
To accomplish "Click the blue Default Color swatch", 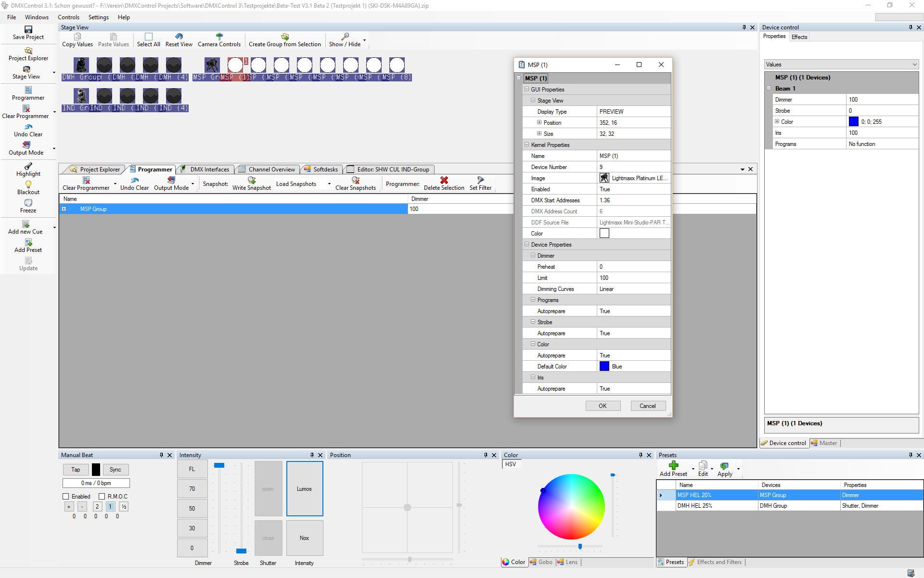I will point(604,367).
